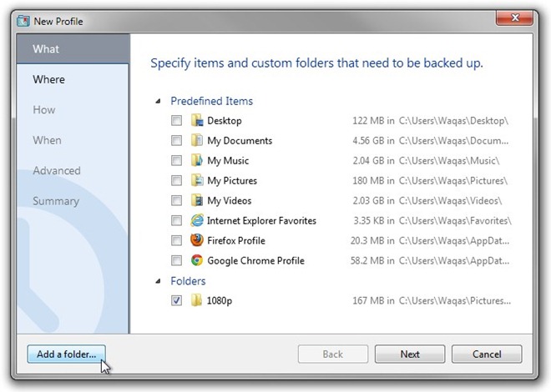
Task: Click the My Music folder icon
Action: point(197,160)
